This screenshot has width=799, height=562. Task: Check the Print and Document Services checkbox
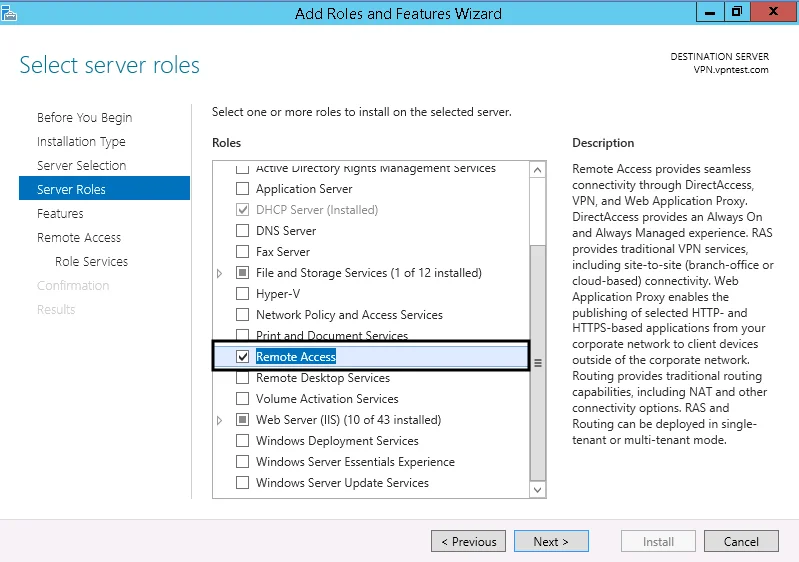243,335
